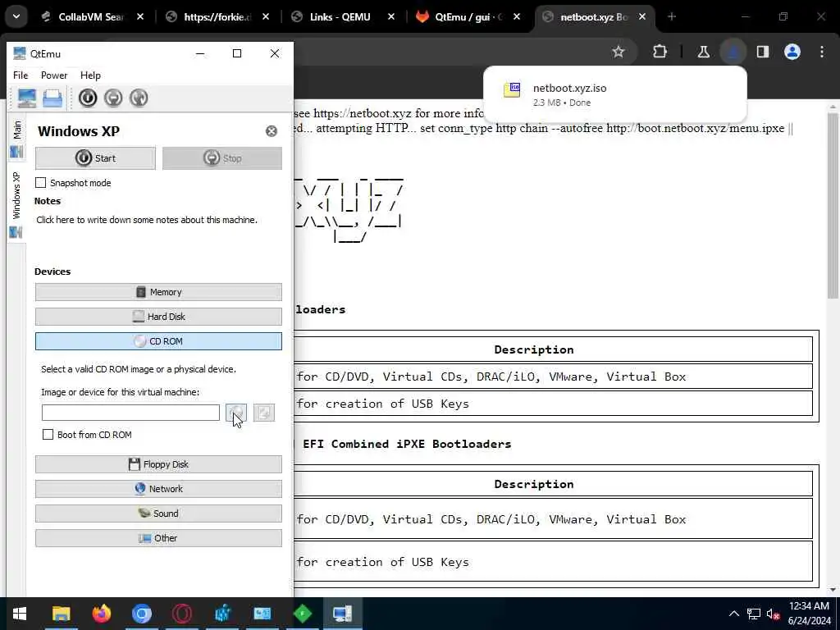
Task: Click the taskbar clock and date
Action: click(809, 614)
